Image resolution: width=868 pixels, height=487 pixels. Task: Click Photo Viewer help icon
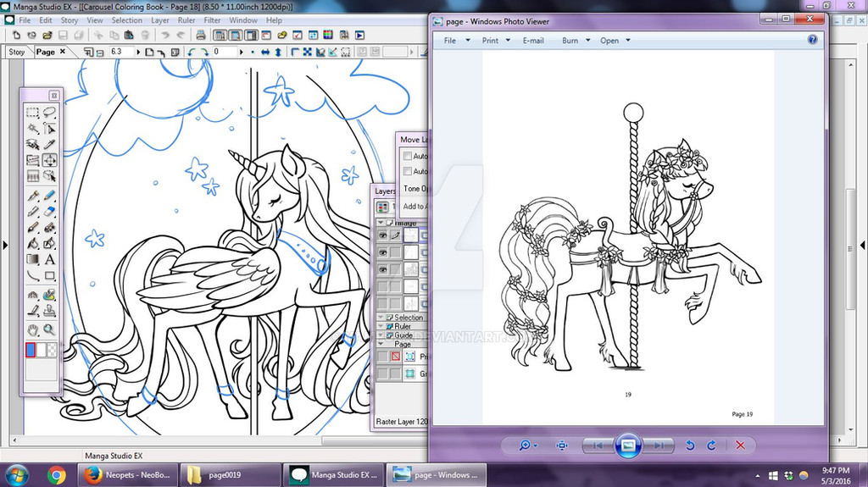(x=812, y=40)
